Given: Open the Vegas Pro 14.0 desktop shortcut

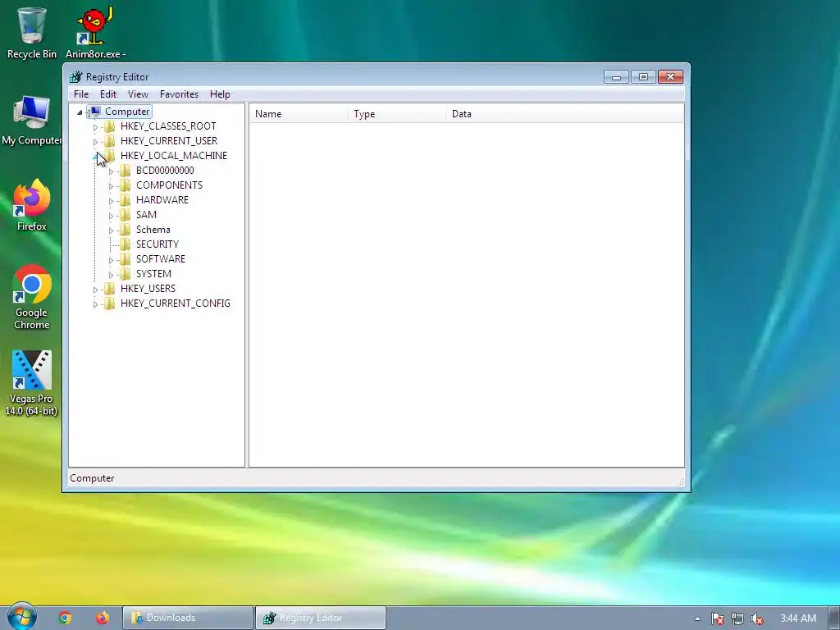Looking at the screenshot, I should coord(31,384).
